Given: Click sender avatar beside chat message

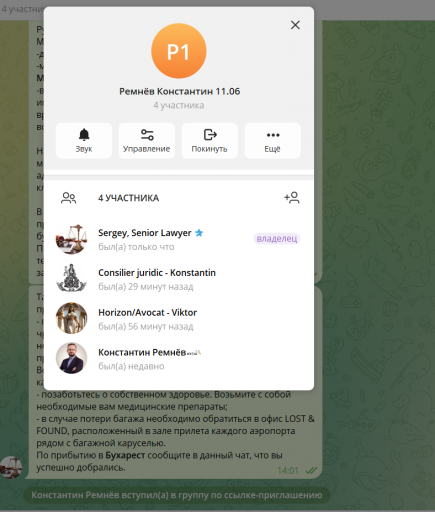Looking at the screenshot, I should point(11,467).
